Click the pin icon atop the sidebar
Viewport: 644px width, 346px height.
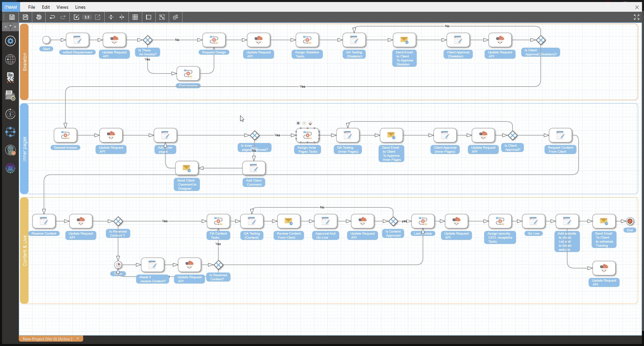click(x=10, y=26)
